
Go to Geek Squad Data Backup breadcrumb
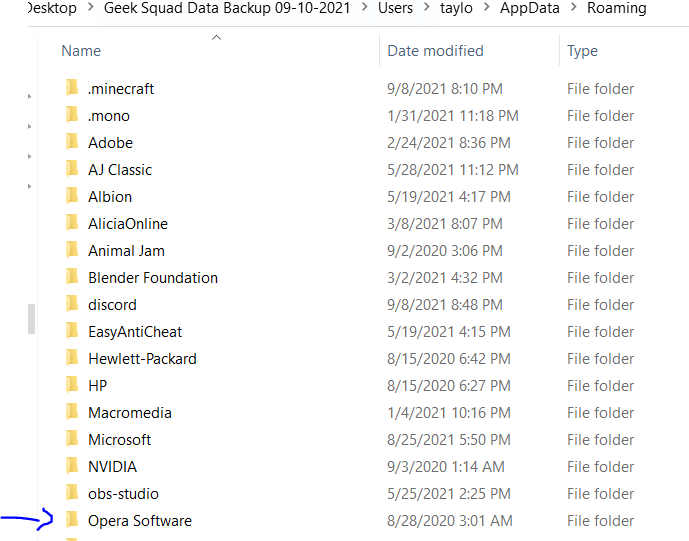(x=227, y=7)
